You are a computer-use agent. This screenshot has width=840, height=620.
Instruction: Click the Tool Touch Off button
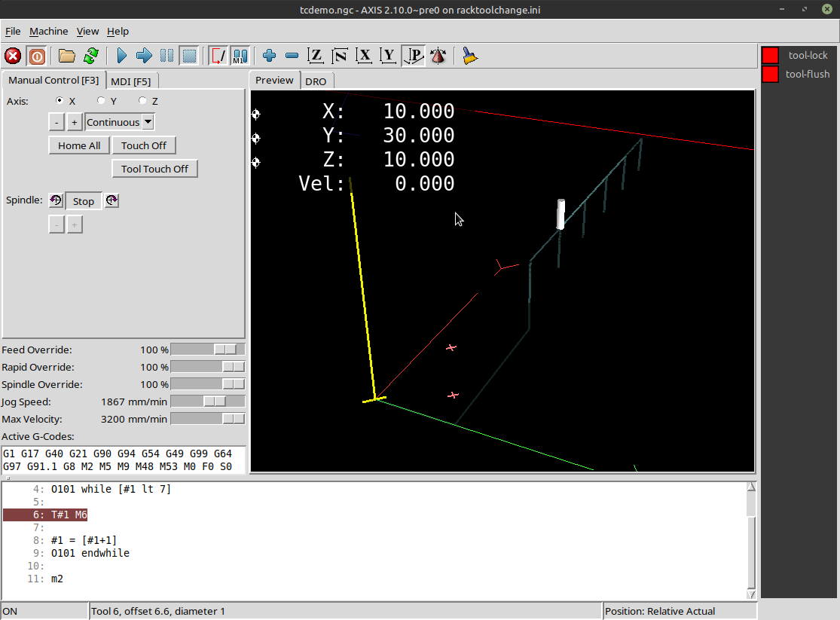[x=154, y=169]
